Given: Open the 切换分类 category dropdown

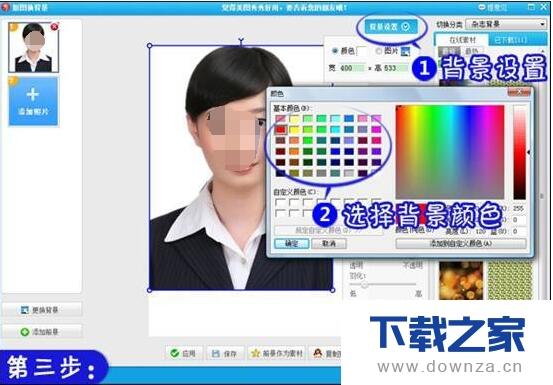Looking at the screenshot, I should [x=505, y=24].
